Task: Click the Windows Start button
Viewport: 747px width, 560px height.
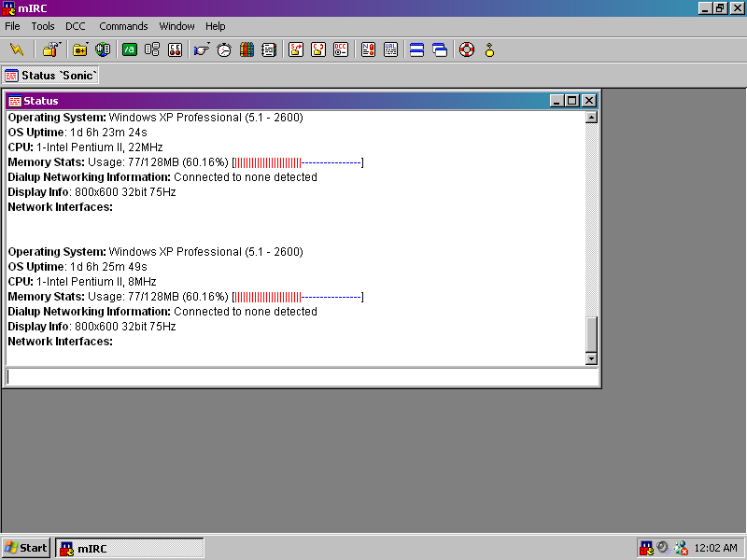Action: click(25, 548)
